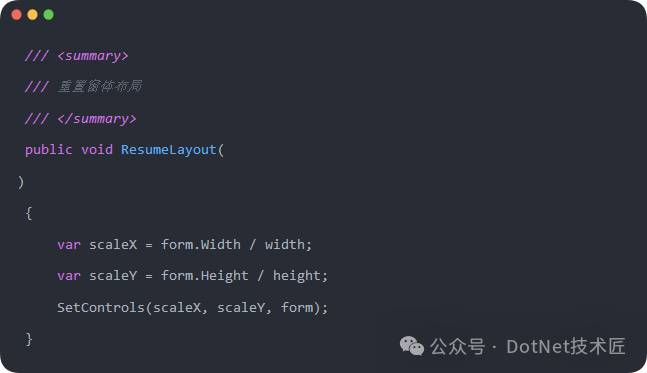
Task: Click the opening curly brace
Action: (x=29, y=214)
